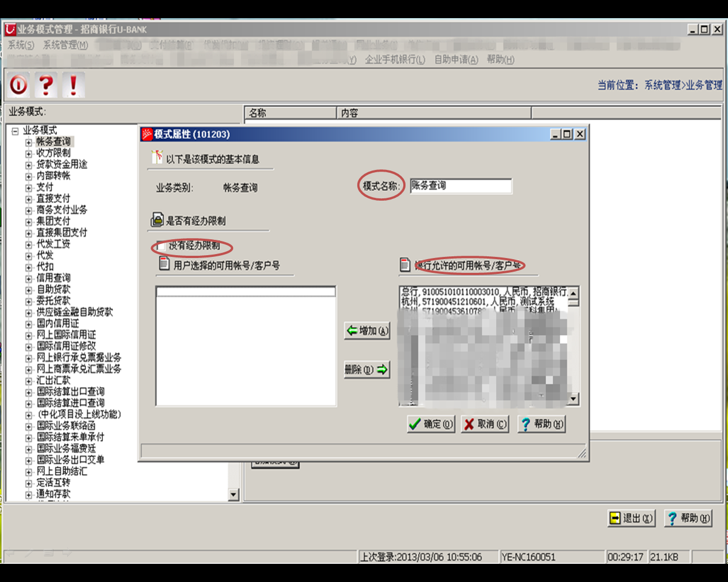Open the 系统管理(M) menu
728x582 pixels.
pos(65,45)
